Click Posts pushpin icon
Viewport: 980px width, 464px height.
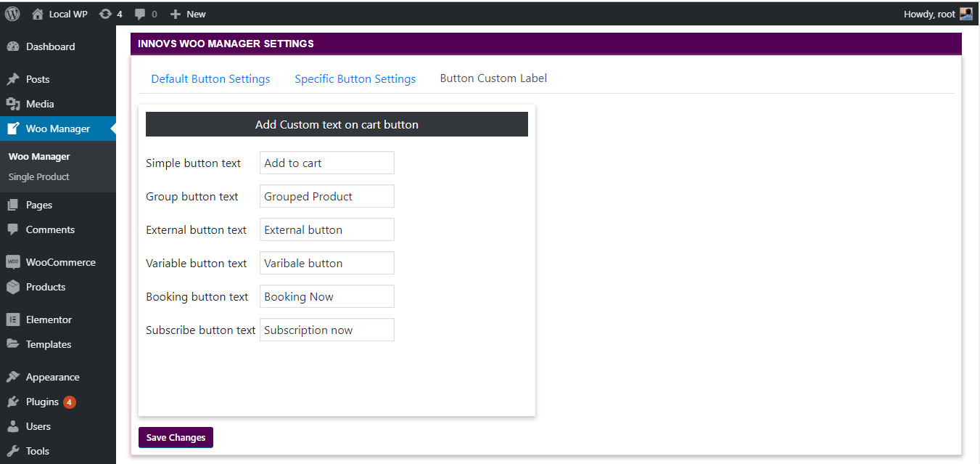coord(13,79)
